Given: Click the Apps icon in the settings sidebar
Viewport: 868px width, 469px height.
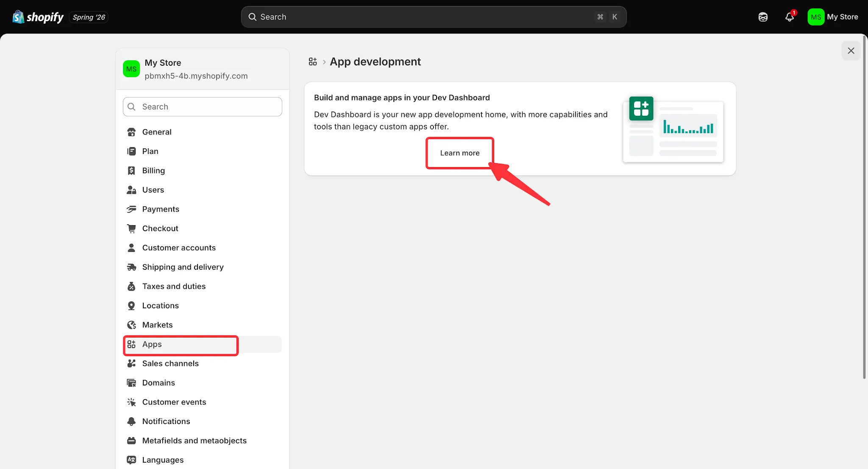Looking at the screenshot, I should point(131,344).
